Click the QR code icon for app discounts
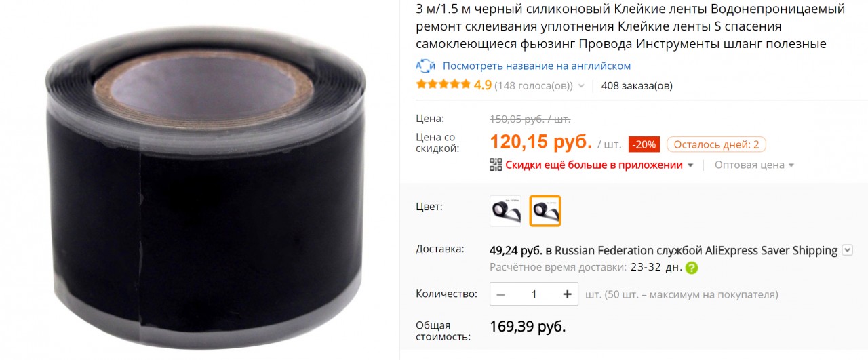The image size is (868, 360). coord(496,165)
